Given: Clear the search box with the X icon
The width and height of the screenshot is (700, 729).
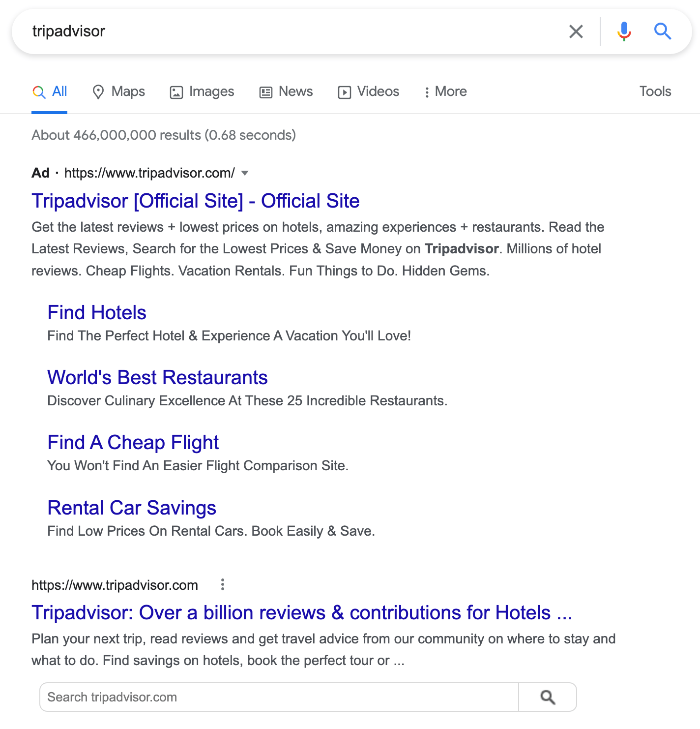Looking at the screenshot, I should click(x=576, y=31).
